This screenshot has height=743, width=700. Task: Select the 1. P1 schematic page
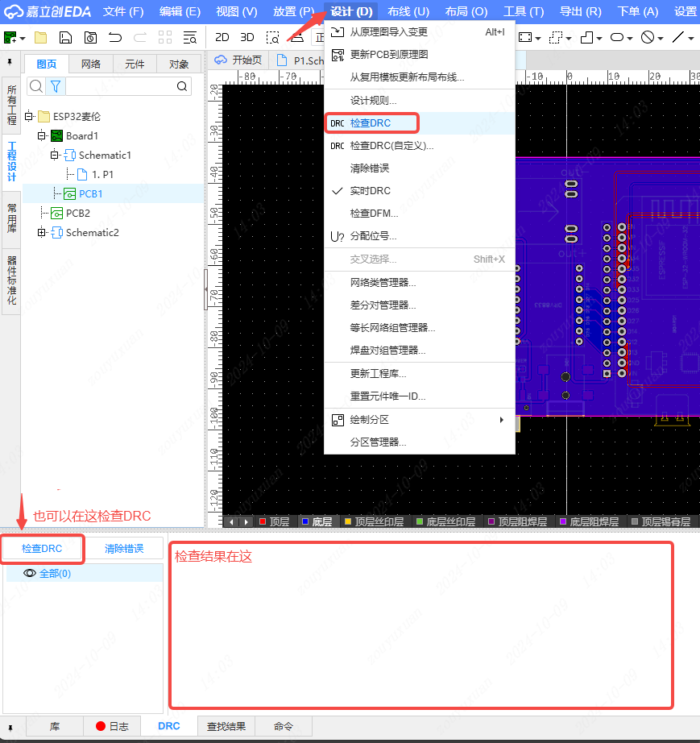pyautogui.click(x=102, y=174)
